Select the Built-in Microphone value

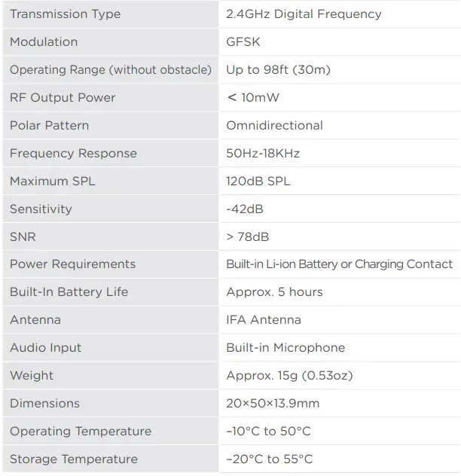point(285,348)
